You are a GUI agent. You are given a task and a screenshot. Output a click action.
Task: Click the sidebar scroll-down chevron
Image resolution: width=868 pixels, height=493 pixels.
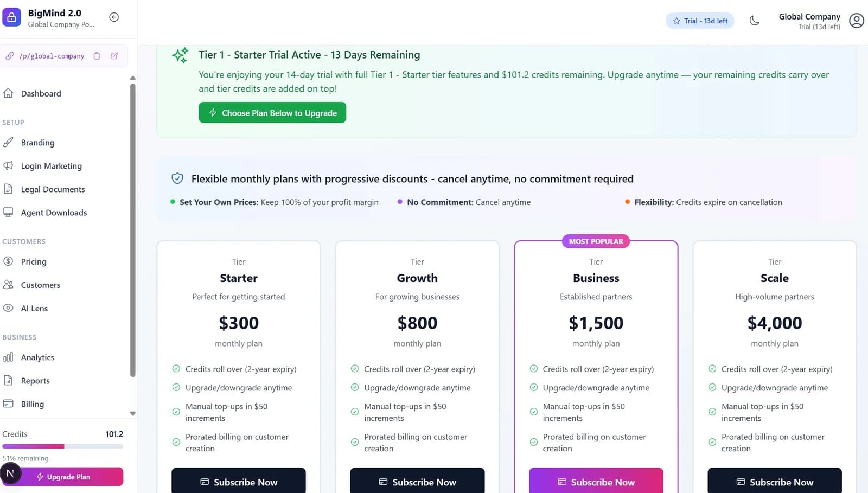(132, 413)
